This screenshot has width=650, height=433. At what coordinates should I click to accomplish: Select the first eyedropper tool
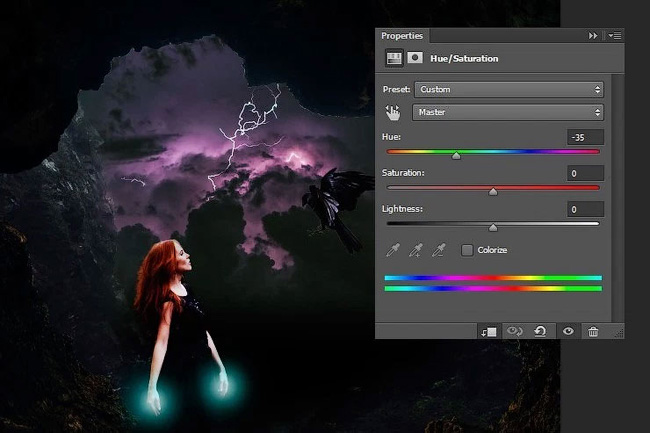[393, 250]
